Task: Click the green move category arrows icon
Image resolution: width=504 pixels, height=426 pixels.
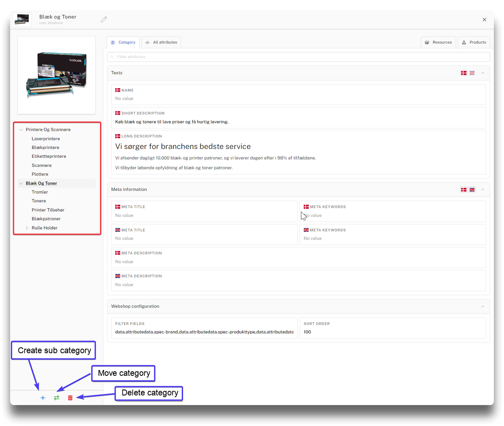Action: pyautogui.click(x=56, y=398)
